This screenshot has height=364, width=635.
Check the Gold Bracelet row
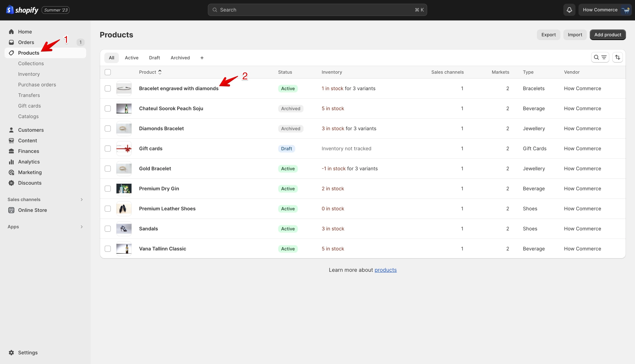(x=108, y=168)
